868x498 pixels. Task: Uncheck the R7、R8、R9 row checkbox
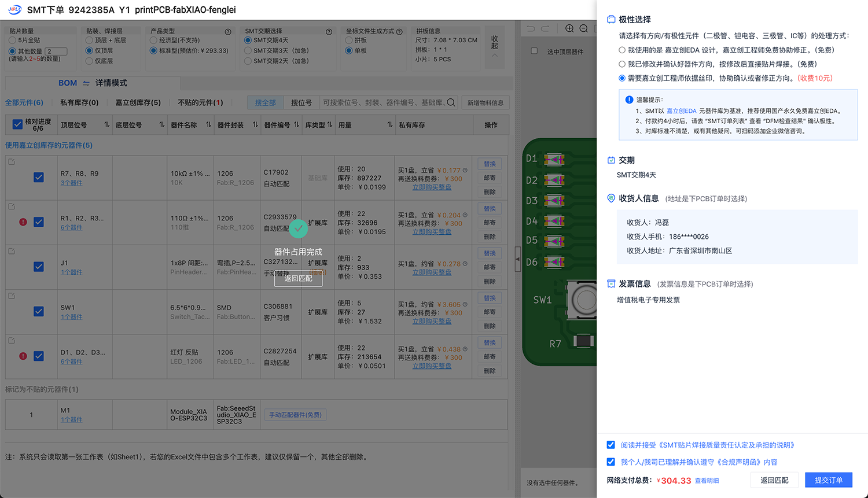(x=39, y=178)
